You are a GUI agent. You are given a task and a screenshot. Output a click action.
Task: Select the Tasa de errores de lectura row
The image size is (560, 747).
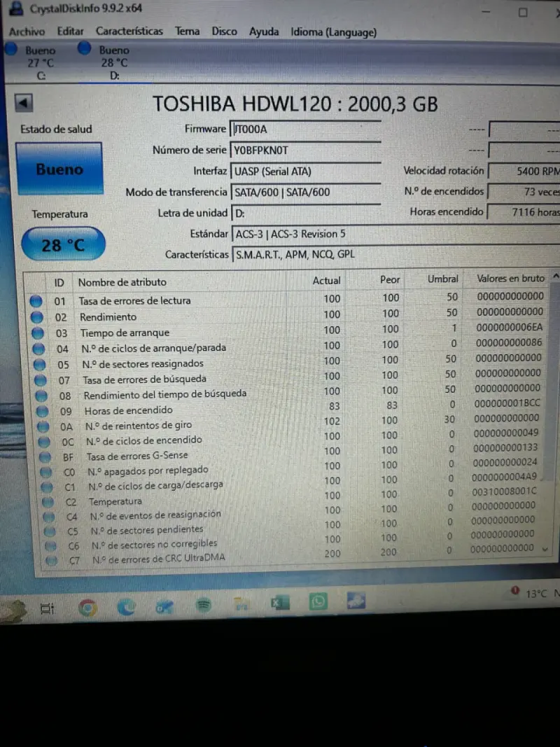pos(288,299)
